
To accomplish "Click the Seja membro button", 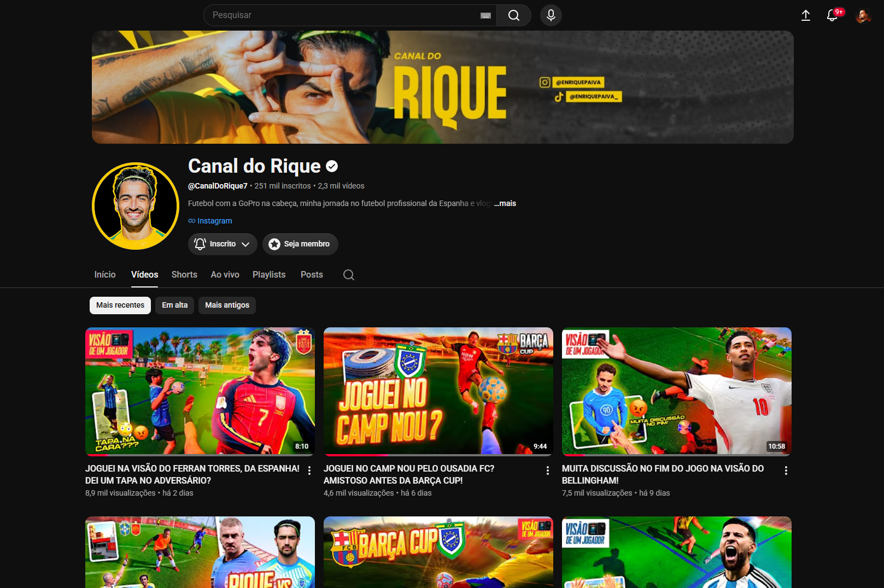I will 300,244.
